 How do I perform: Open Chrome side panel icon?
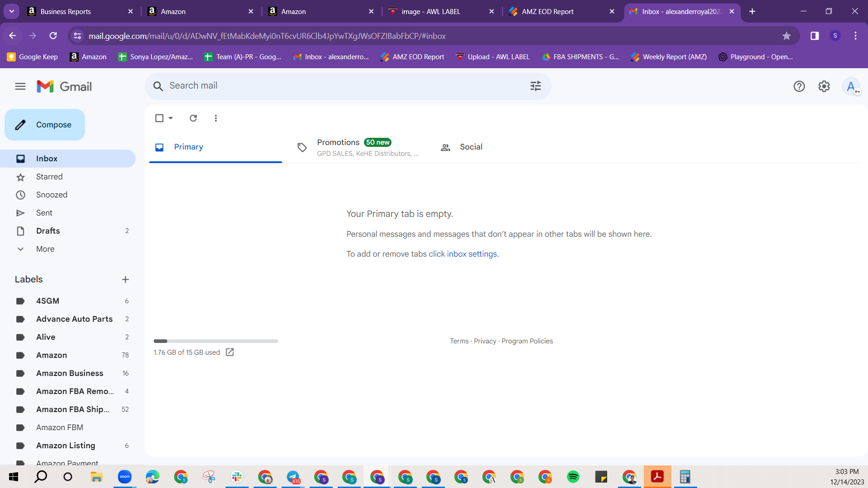pyautogui.click(x=815, y=36)
